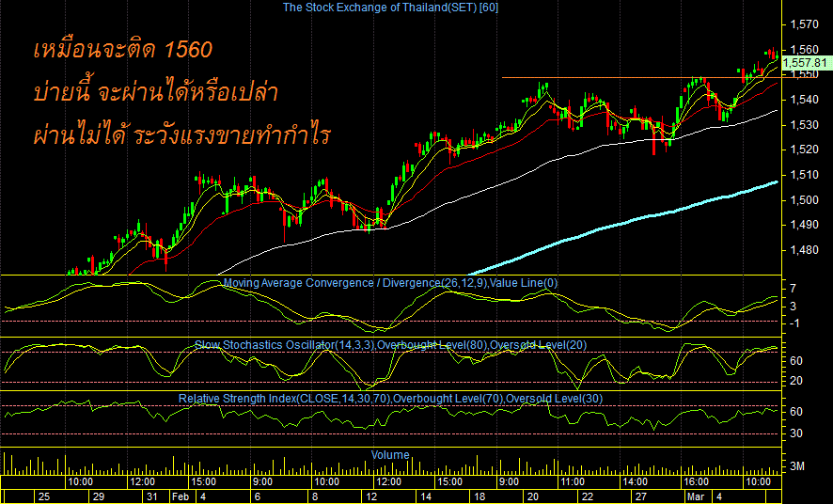The height and width of the screenshot is (504, 833).
Task: Click the date label 6
Action: (x=257, y=497)
